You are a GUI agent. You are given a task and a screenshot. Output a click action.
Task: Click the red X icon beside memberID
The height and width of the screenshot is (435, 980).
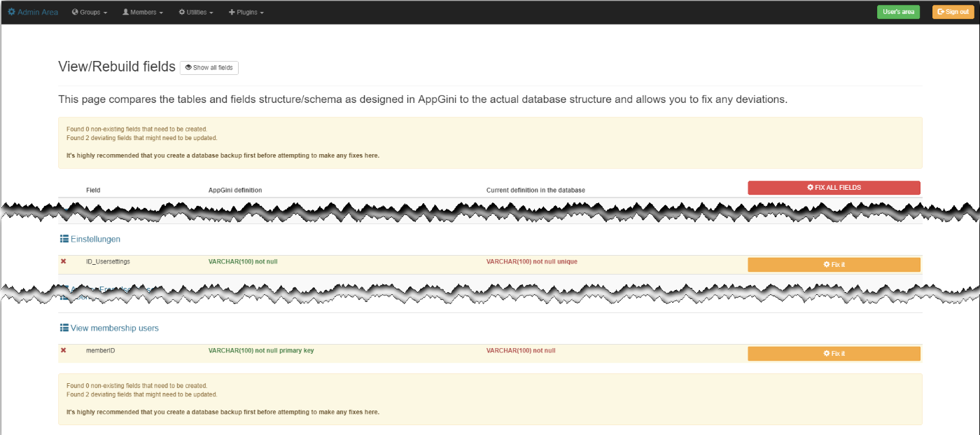tap(63, 350)
